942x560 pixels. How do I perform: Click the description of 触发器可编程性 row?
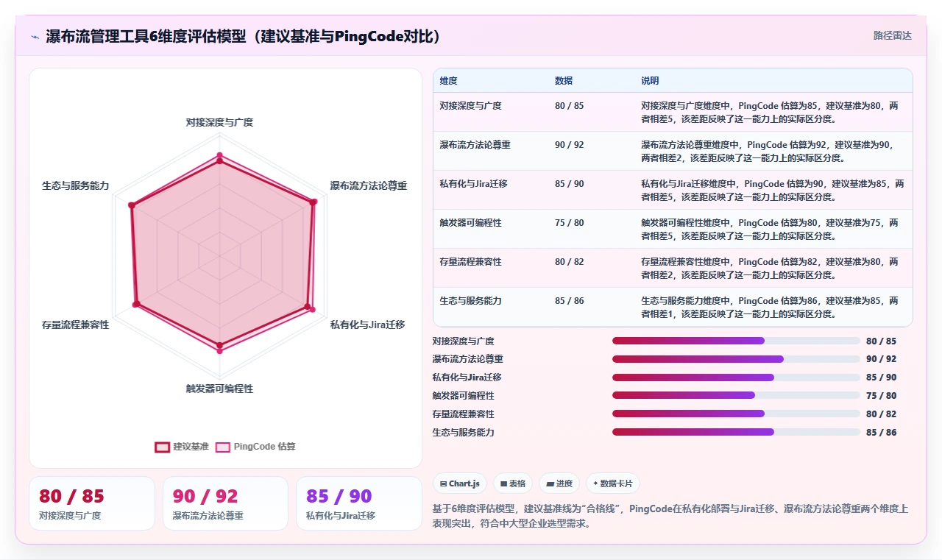point(769,229)
